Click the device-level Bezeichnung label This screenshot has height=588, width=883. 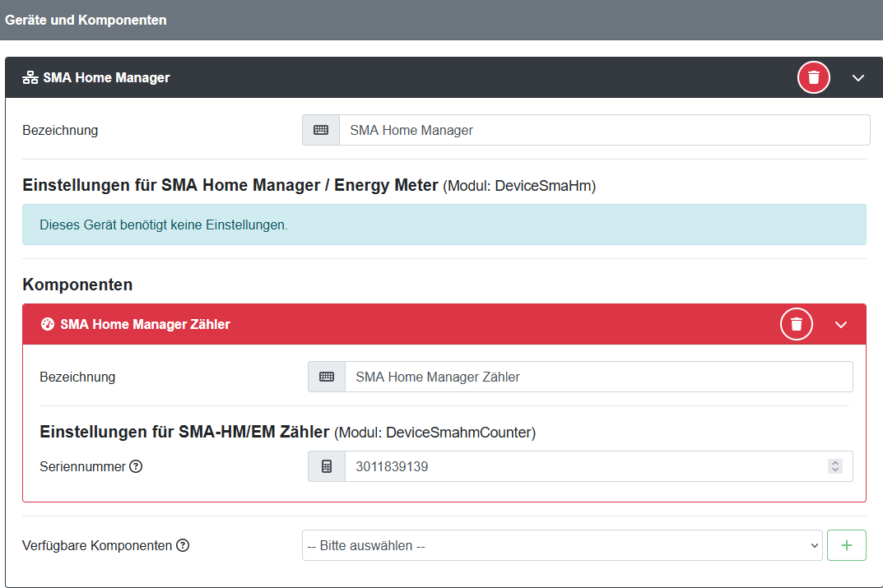pyautogui.click(x=60, y=130)
